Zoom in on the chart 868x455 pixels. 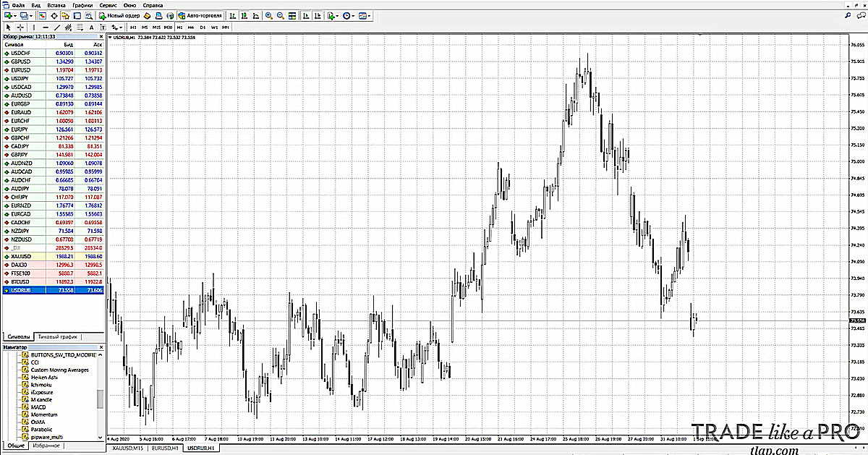[x=269, y=15]
